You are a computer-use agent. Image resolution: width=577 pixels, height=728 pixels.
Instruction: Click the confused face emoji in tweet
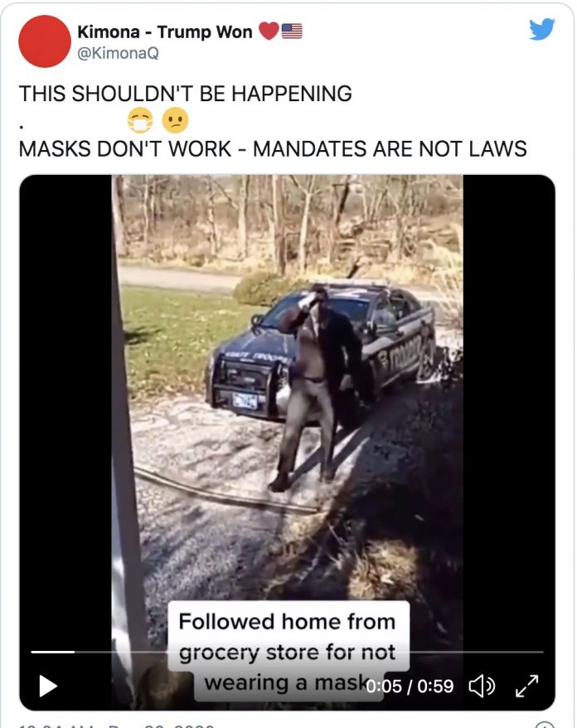tap(175, 121)
